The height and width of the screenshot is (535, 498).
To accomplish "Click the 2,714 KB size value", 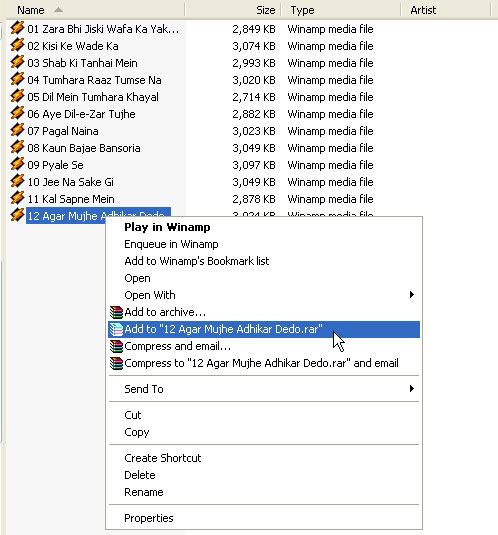I will tap(254, 97).
